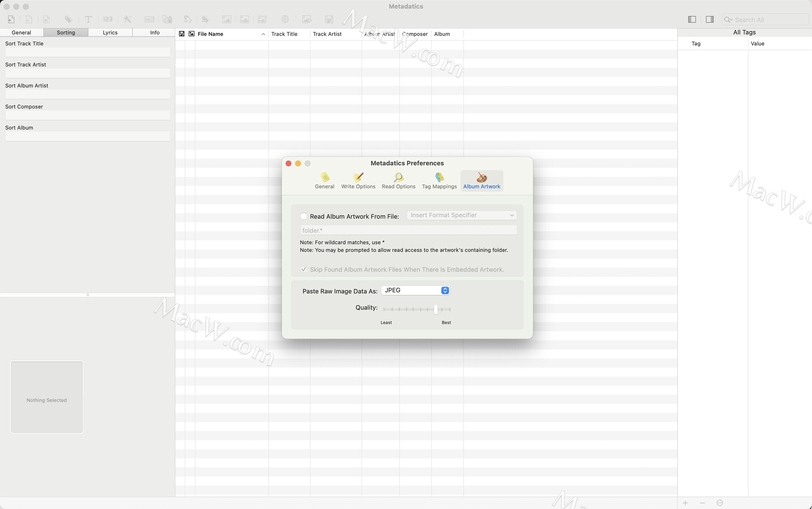Click the add file toolbar icon
The height and width of the screenshot is (509, 812).
pyautogui.click(x=11, y=19)
